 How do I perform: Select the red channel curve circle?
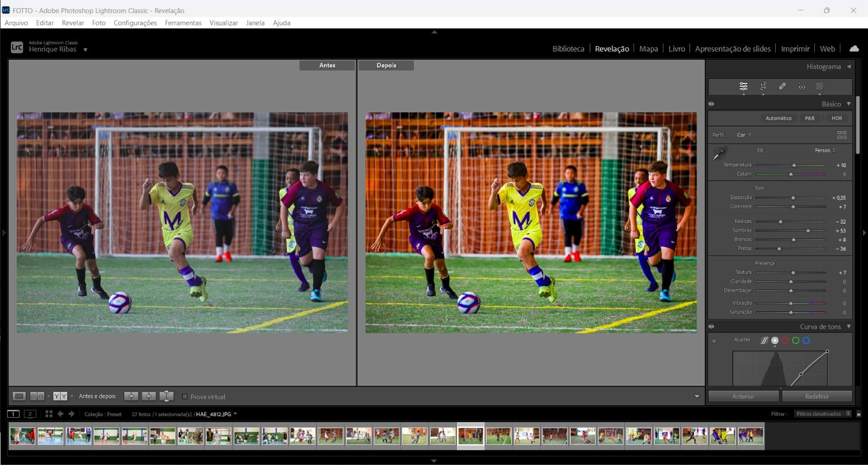(x=785, y=341)
